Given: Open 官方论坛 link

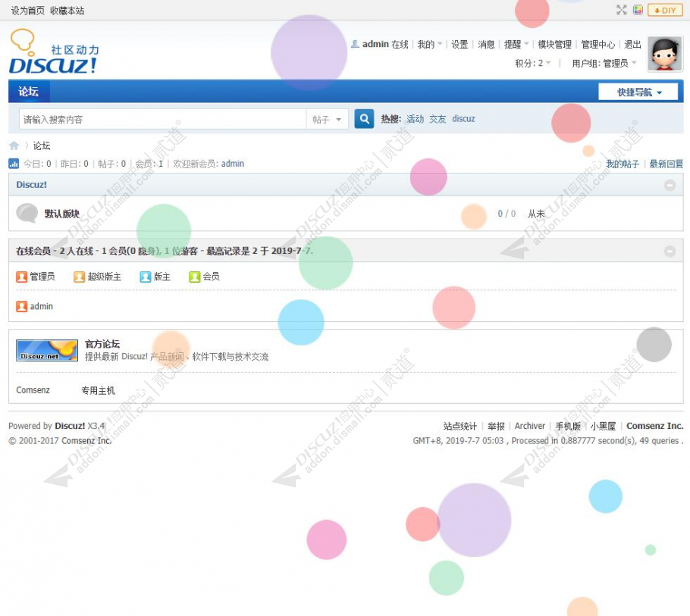Looking at the screenshot, I should click(x=102, y=343).
